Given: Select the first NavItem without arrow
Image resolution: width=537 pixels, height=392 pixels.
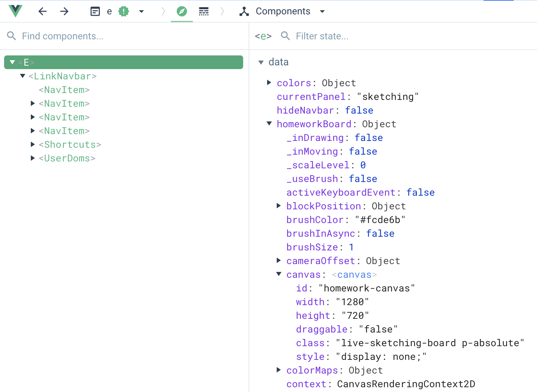Looking at the screenshot, I should tap(64, 90).
